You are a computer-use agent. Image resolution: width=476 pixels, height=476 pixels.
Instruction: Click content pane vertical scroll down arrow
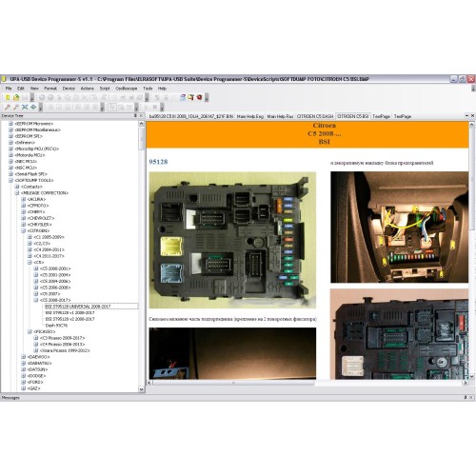472,376
